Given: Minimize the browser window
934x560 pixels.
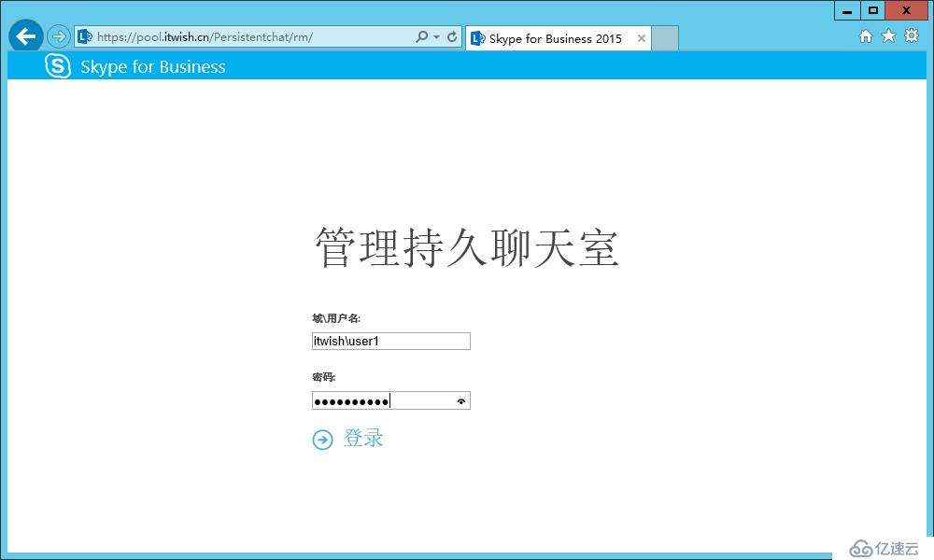Looking at the screenshot, I should pyautogui.click(x=847, y=10).
